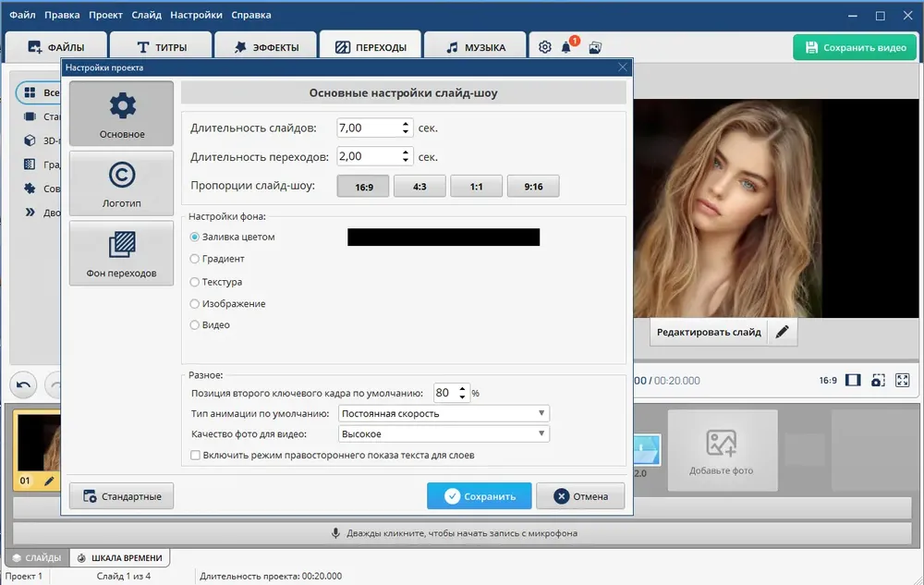Switch to the МУЗЫКА tab
The width and height of the screenshot is (924, 585).
(x=475, y=47)
